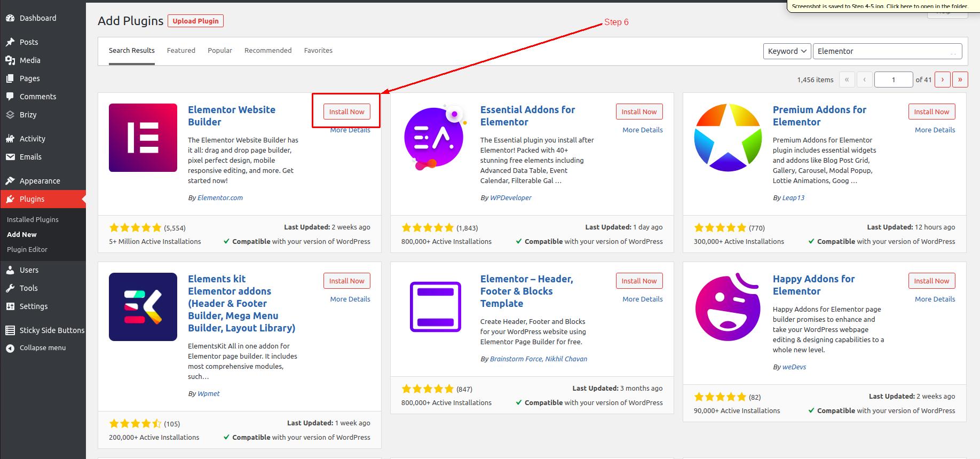Open Media library icon in sidebar
Image resolution: width=980 pixels, height=459 pixels.
coord(10,60)
